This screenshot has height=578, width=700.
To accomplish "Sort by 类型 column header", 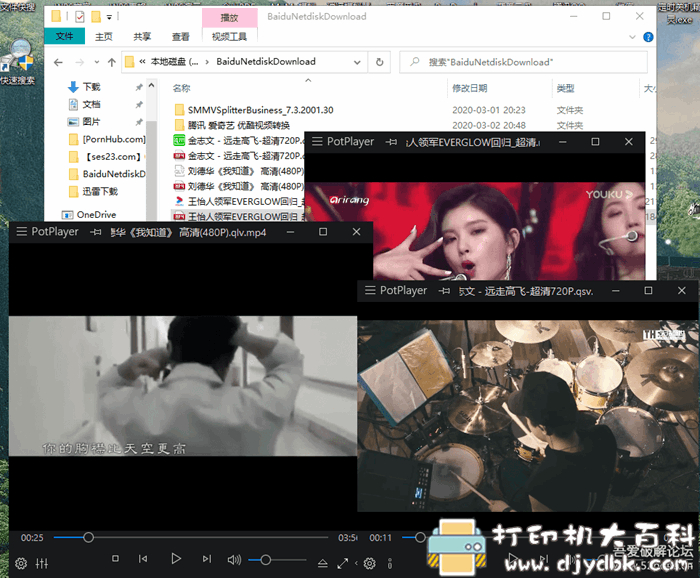I will [565, 88].
